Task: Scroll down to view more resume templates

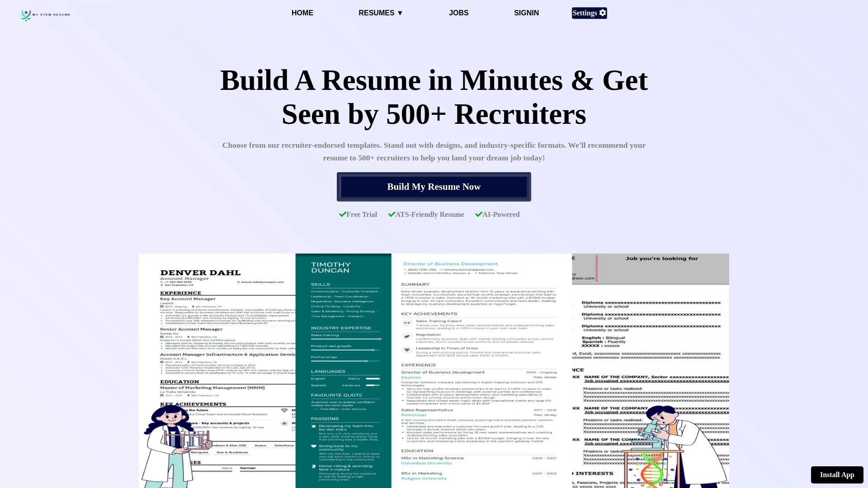Action: [434, 370]
